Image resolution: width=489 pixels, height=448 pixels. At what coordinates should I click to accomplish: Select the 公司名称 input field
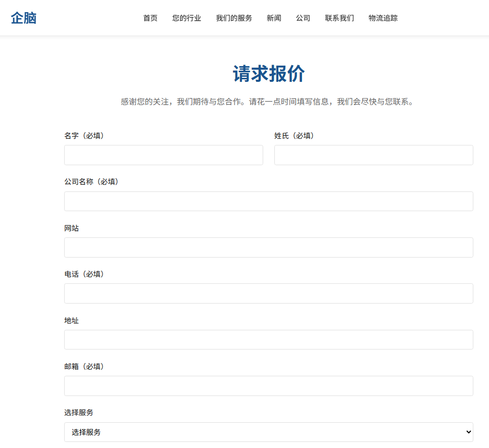(x=268, y=201)
